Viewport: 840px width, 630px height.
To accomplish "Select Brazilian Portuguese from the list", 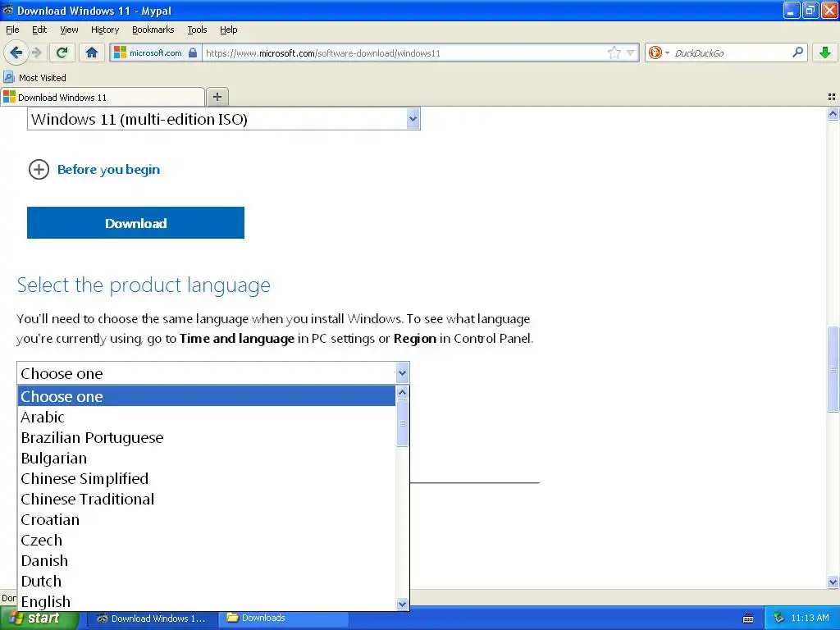I will point(206,437).
